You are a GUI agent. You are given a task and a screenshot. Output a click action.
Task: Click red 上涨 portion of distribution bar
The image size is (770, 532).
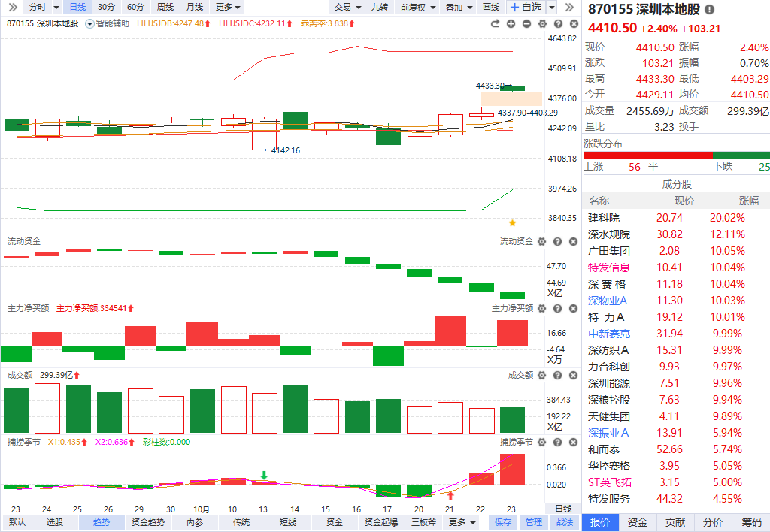pos(647,156)
